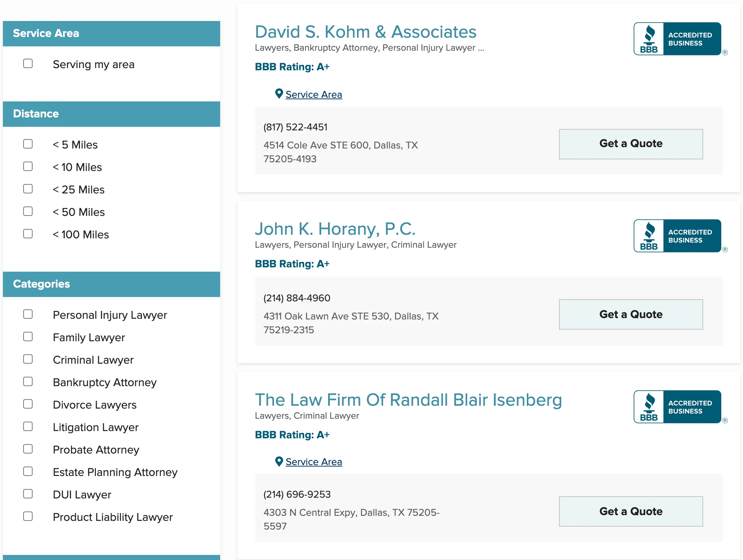743x560 pixels.
Task: Toggle the DUI Lawyer category checkbox
Action: point(28,494)
